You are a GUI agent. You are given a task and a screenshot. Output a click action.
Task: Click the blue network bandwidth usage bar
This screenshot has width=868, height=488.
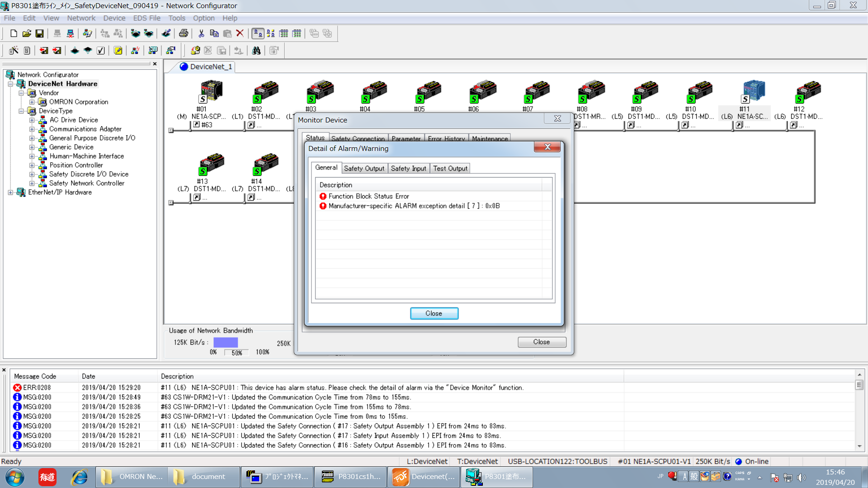[225, 343]
